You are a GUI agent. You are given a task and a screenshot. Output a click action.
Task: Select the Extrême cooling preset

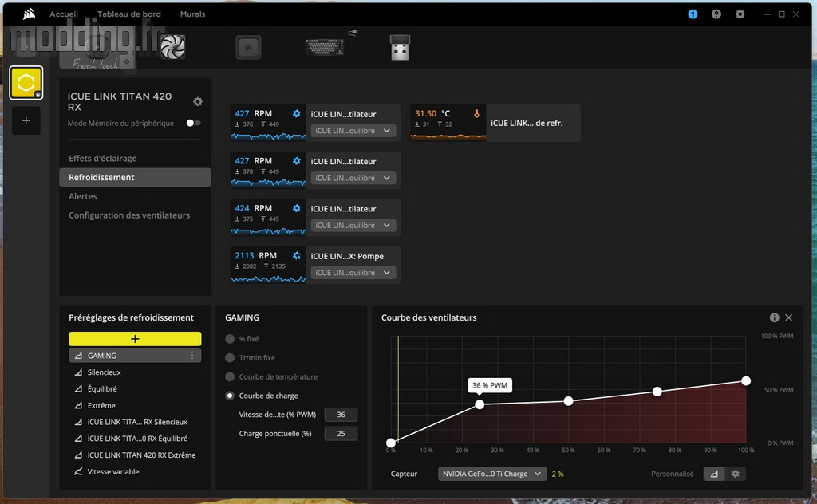135,406
